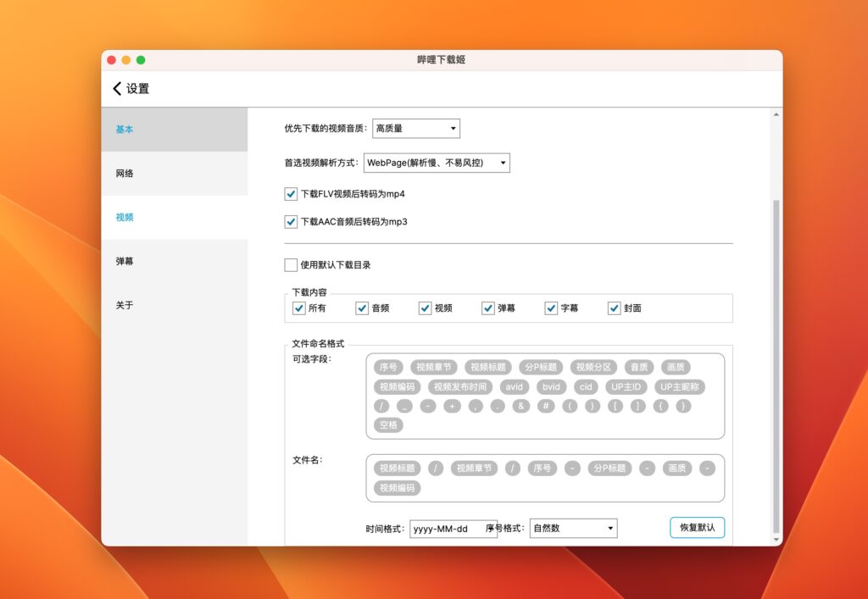Image resolution: width=868 pixels, height=599 pixels.
Task: Open the 优先下载的视频音质 dropdown
Action: coord(415,128)
